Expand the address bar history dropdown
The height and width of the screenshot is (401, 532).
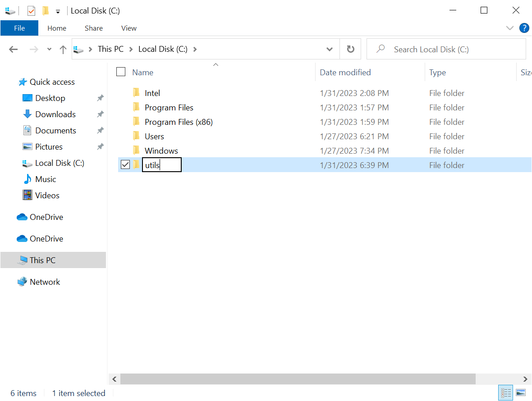tap(330, 49)
